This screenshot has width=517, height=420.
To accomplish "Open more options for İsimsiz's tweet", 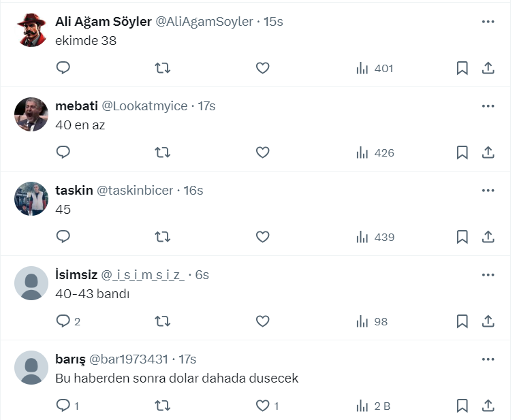I will click(488, 275).
